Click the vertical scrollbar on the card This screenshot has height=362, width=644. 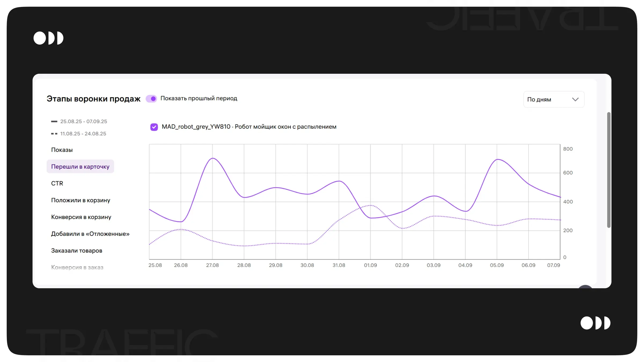click(x=609, y=170)
